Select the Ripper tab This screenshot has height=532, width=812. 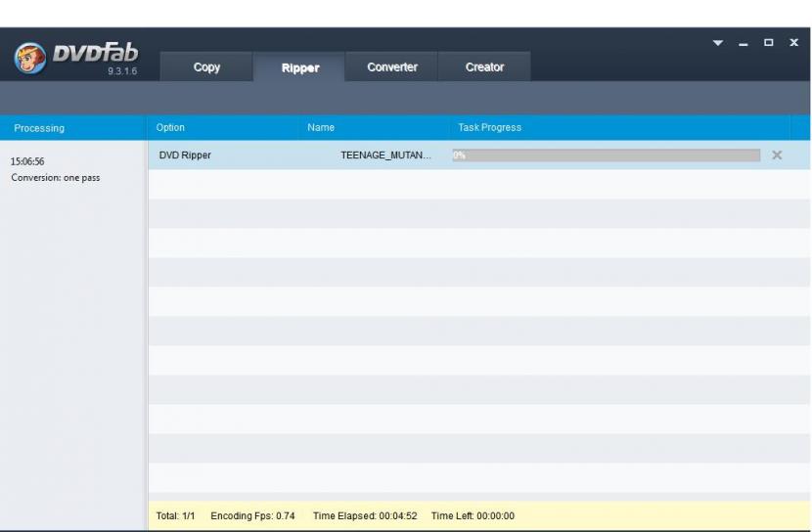click(x=299, y=67)
